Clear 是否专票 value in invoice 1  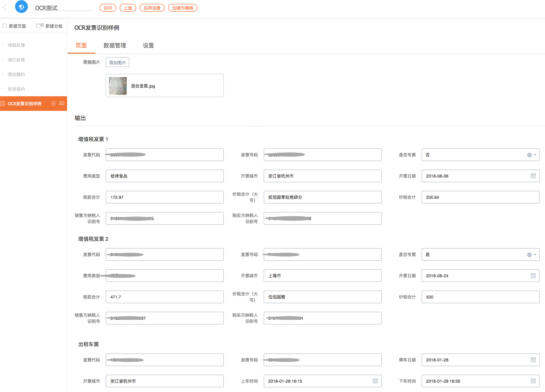pos(529,155)
